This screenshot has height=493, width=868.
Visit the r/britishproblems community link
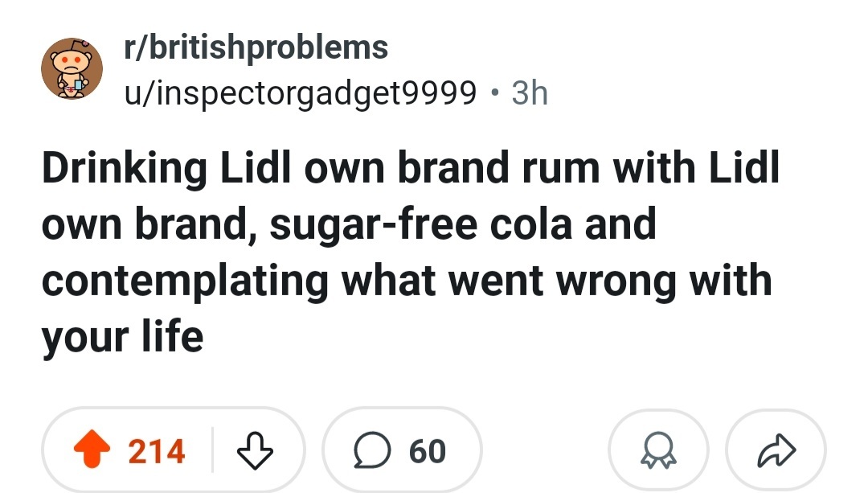point(256,47)
